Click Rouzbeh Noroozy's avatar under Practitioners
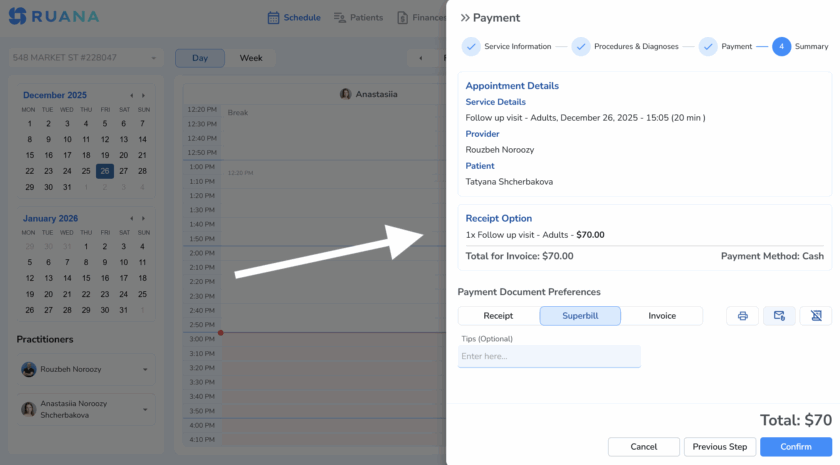The width and height of the screenshot is (840, 465). tap(29, 369)
